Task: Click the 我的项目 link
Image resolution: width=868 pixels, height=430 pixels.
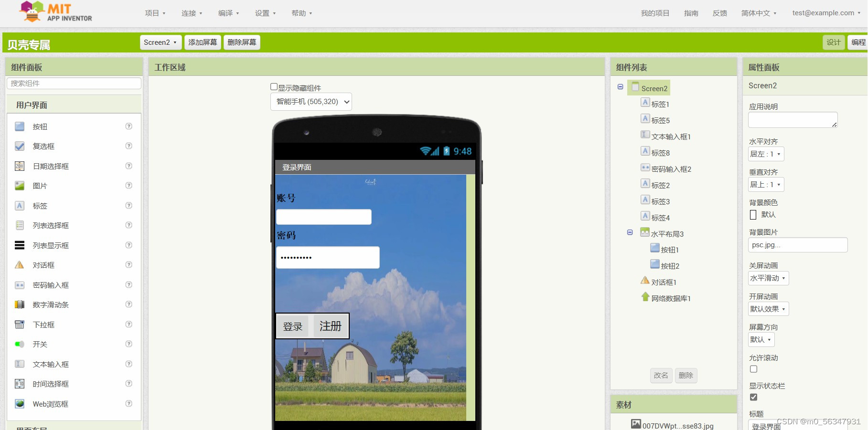Action: click(654, 13)
